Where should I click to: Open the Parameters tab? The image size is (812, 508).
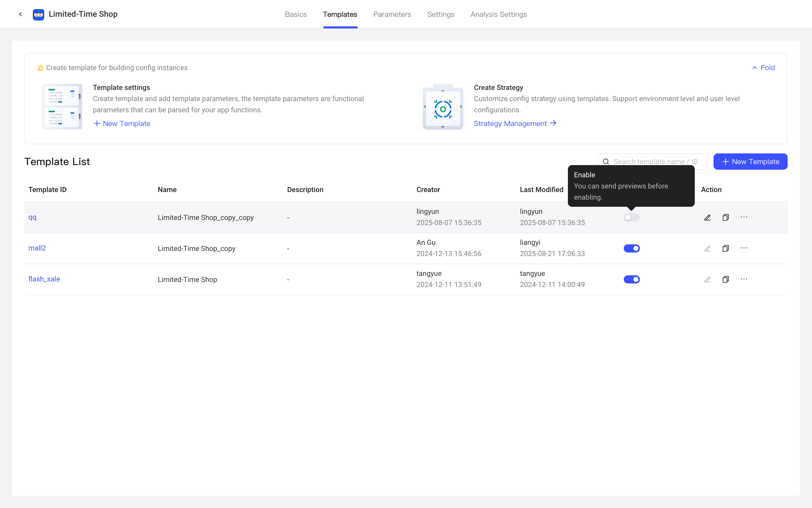point(392,14)
